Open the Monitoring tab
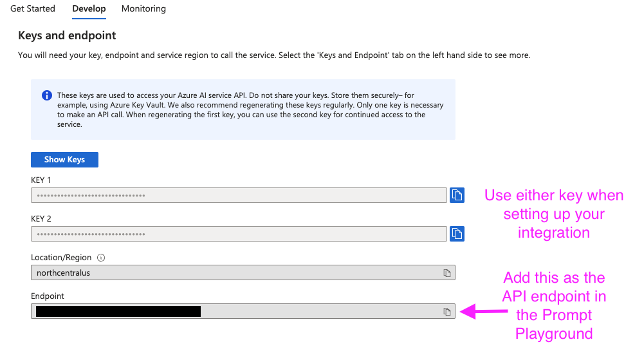Screen dimensions: 644x362 143,8
